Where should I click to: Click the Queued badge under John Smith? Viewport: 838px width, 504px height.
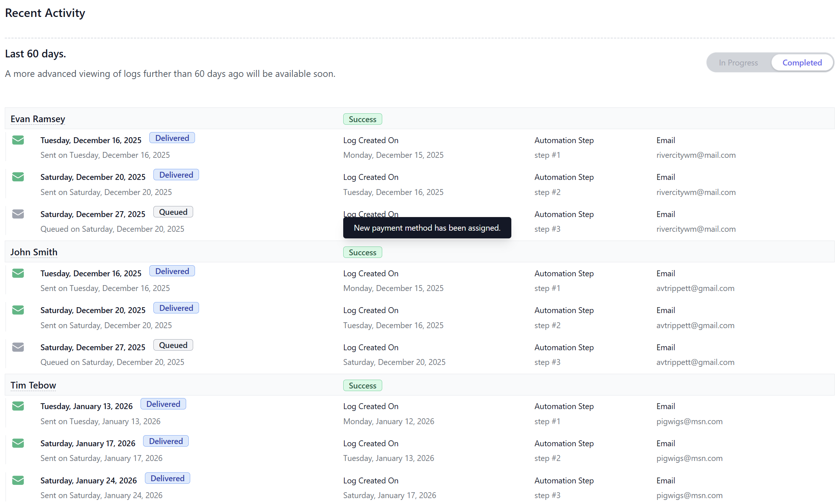click(173, 345)
